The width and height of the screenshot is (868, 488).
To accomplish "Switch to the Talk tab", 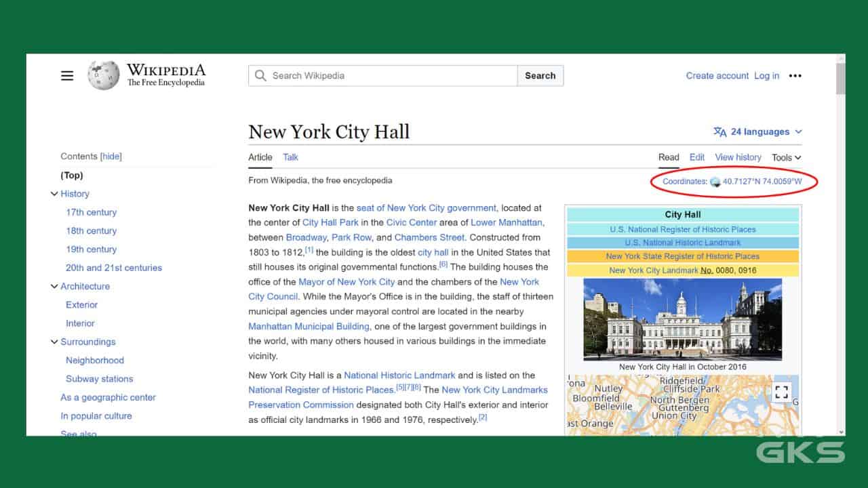I will point(290,157).
